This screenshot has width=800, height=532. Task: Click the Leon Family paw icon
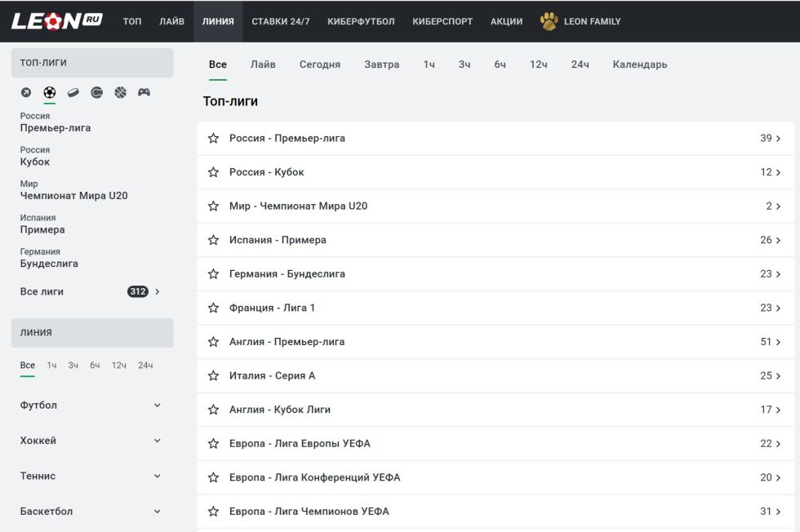[x=549, y=21]
